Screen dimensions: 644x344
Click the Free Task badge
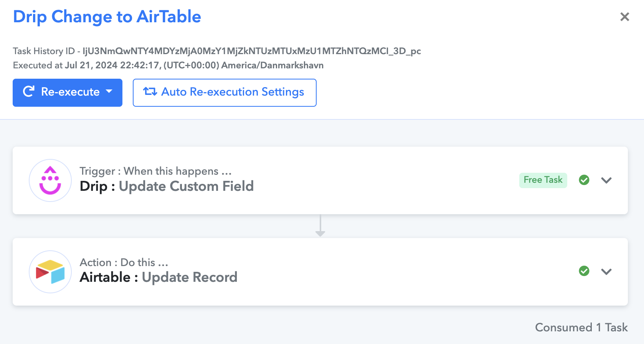point(543,180)
